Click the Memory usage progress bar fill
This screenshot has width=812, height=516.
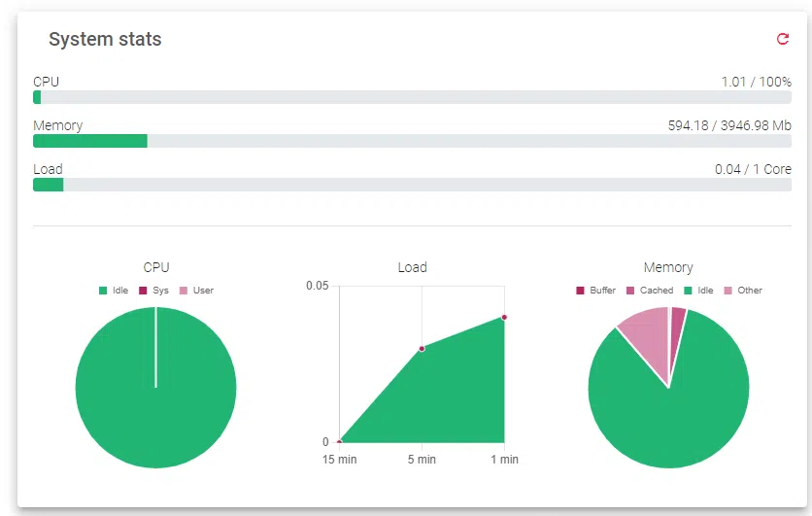coord(89,141)
